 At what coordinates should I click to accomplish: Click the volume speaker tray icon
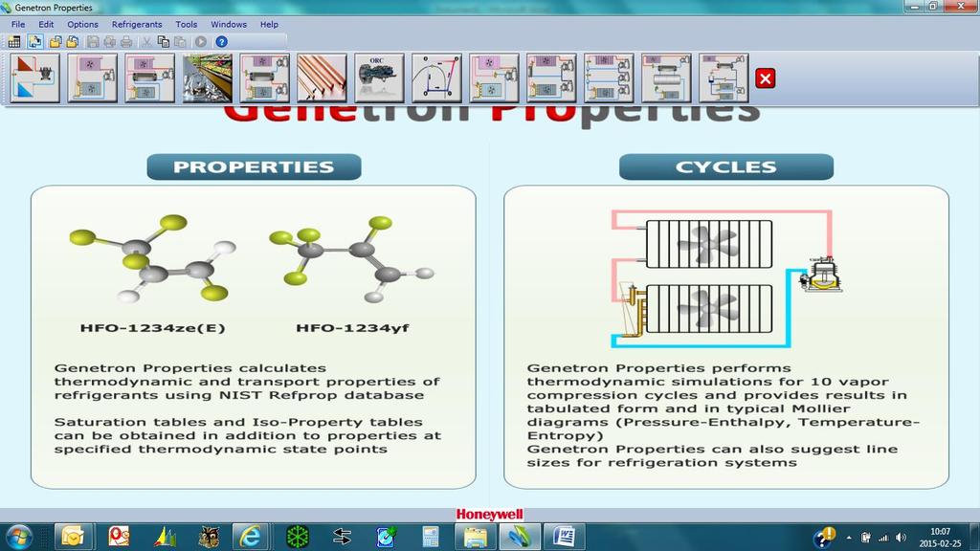(x=901, y=538)
